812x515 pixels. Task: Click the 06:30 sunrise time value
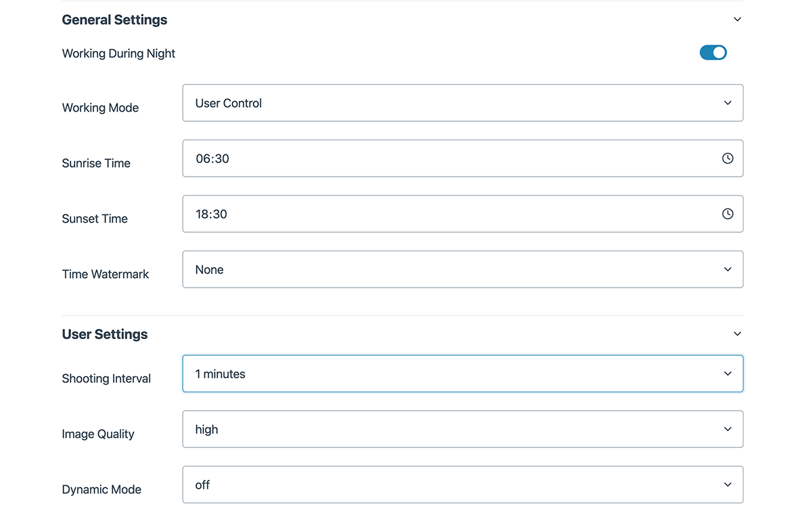coord(212,158)
